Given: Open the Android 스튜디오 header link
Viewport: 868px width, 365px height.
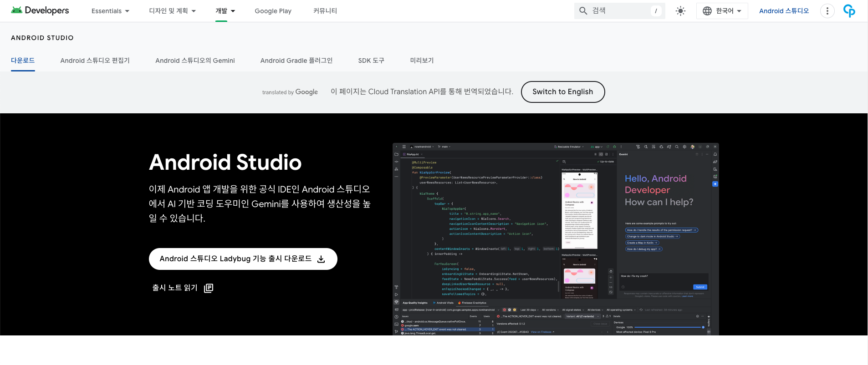Looking at the screenshot, I should (784, 11).
